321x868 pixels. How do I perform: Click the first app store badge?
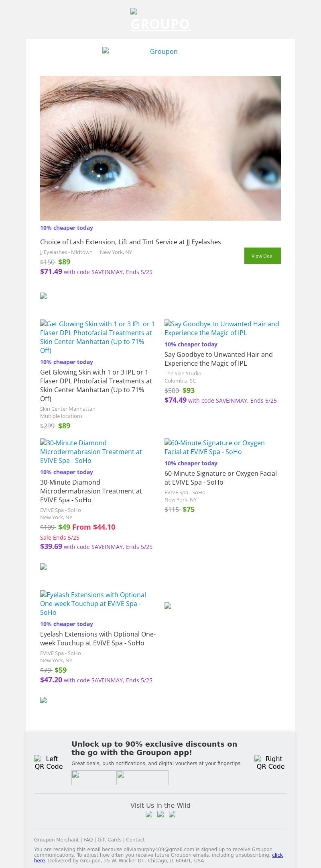pyautogui.click(x=94, y=778)
